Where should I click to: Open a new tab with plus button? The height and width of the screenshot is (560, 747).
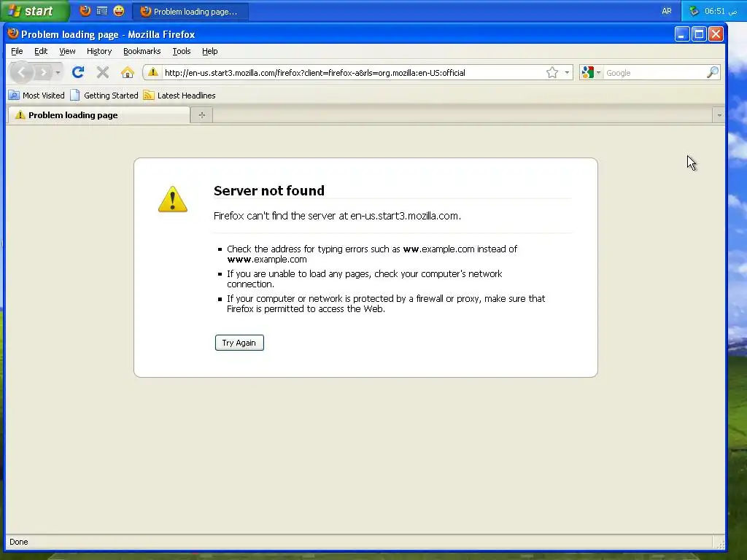[202, 114]
